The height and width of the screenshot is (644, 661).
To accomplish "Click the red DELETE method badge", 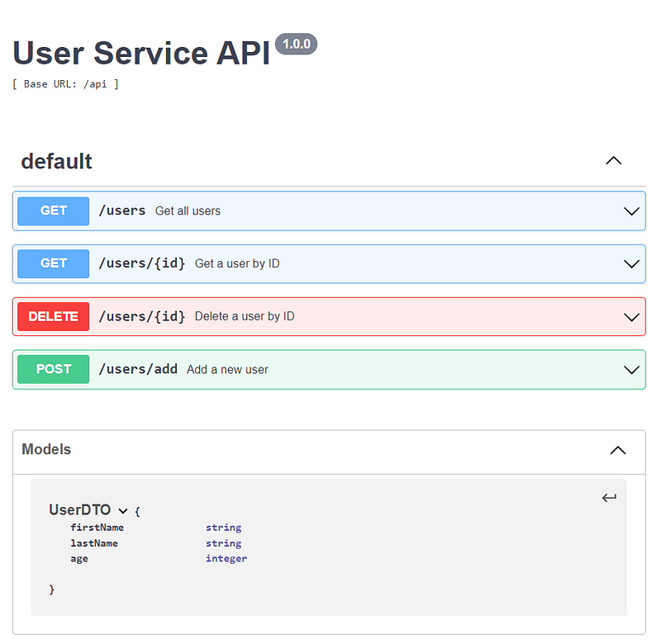I will 53,316.
